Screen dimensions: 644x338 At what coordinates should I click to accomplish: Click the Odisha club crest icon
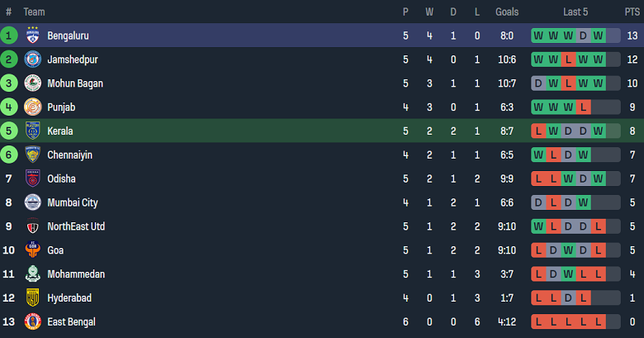point(33,179)
